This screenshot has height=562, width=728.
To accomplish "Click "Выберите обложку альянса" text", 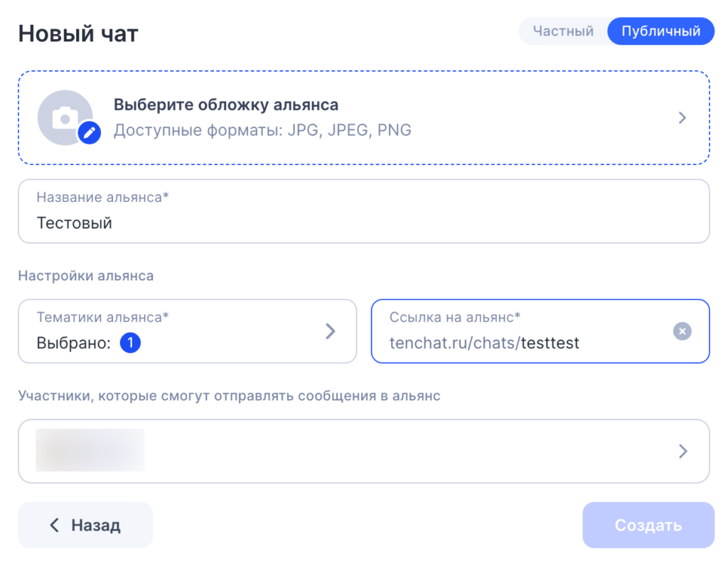I will pyautogui.click(x=226, y=105).
